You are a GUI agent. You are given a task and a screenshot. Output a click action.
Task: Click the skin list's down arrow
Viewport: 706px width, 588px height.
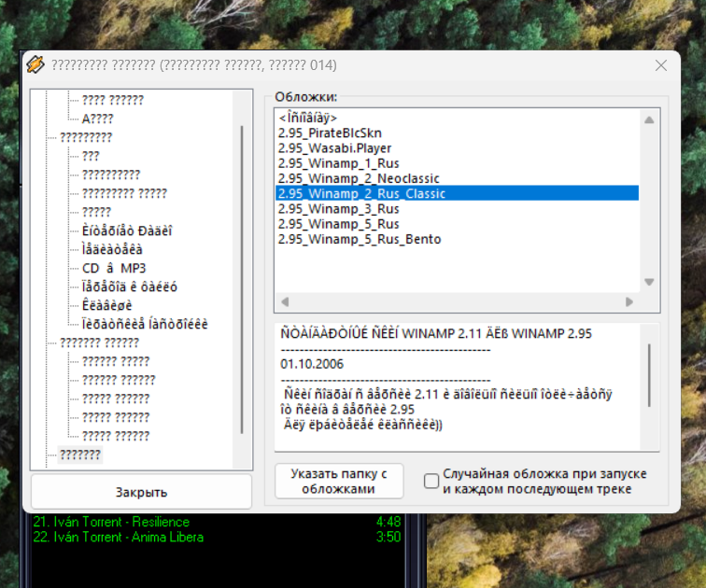point(649,282)
